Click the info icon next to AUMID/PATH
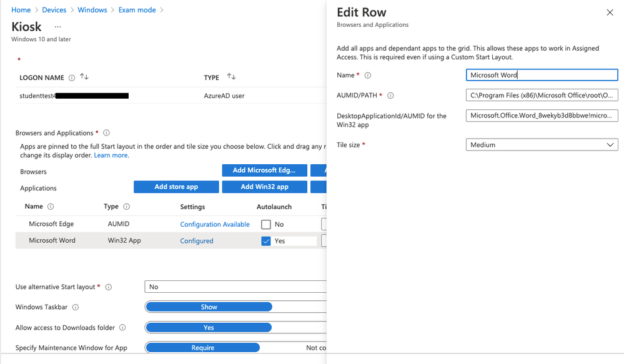Screen dimensions: 624x364 click(390, 96)
